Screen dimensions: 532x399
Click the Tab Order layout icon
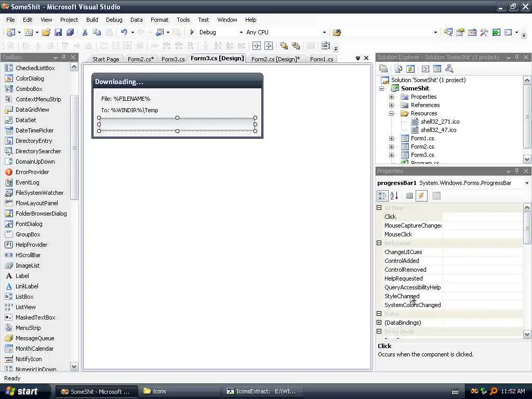325,46
